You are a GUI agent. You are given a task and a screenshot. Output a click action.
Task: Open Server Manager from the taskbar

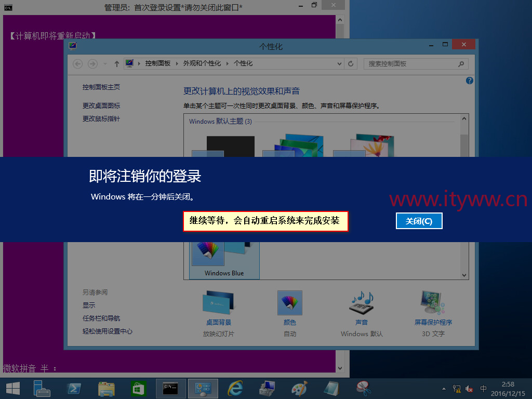click(x=42, y=389)
